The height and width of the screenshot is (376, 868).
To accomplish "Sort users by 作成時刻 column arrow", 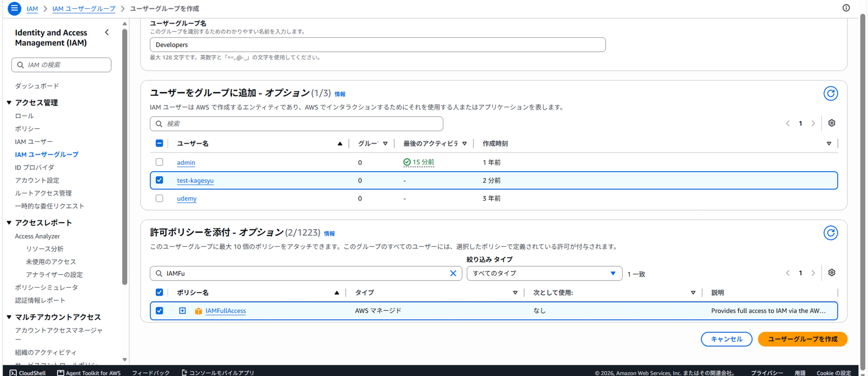I will (829, 144).
